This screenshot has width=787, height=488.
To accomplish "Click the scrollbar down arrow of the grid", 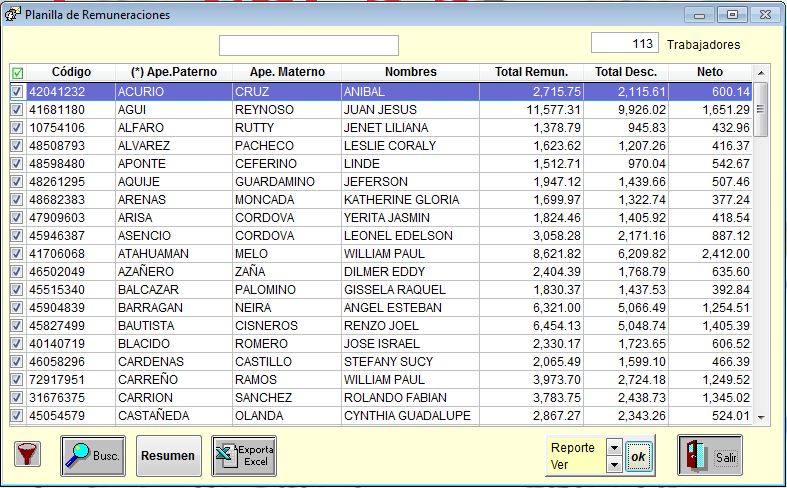I will [761, 417].
